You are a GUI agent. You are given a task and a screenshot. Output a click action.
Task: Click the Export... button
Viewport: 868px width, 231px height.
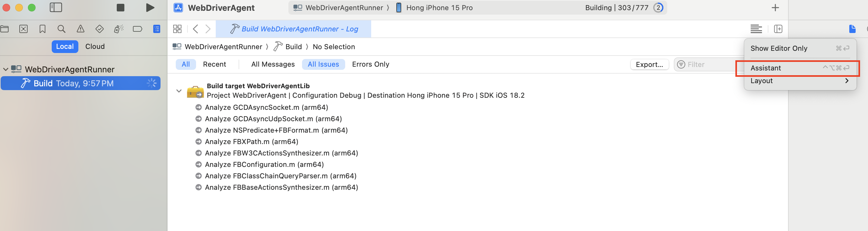[x=649, y=64]
